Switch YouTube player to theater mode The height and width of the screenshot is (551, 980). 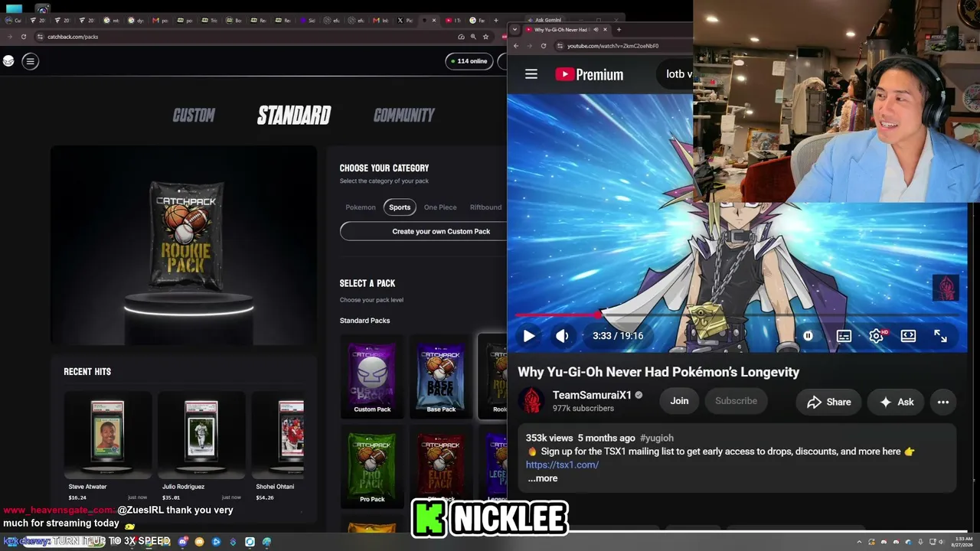[x=908, y=336]
